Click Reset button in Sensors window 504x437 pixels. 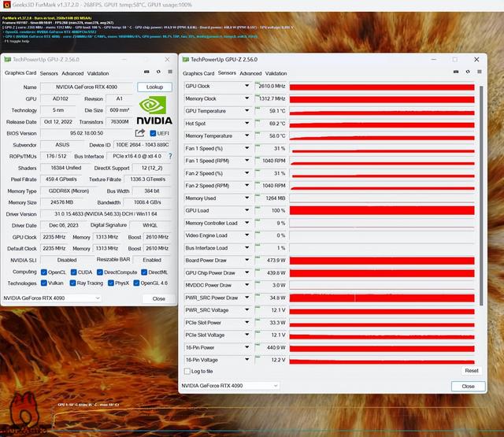tap(472, 371)
